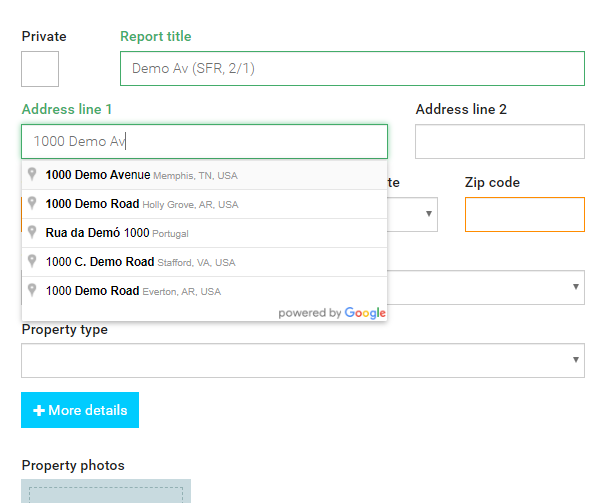This screenshot has width=613, height=503.
Task: Choose 1000 Demo Road Everton suggestion
Action: pos(204,291)
